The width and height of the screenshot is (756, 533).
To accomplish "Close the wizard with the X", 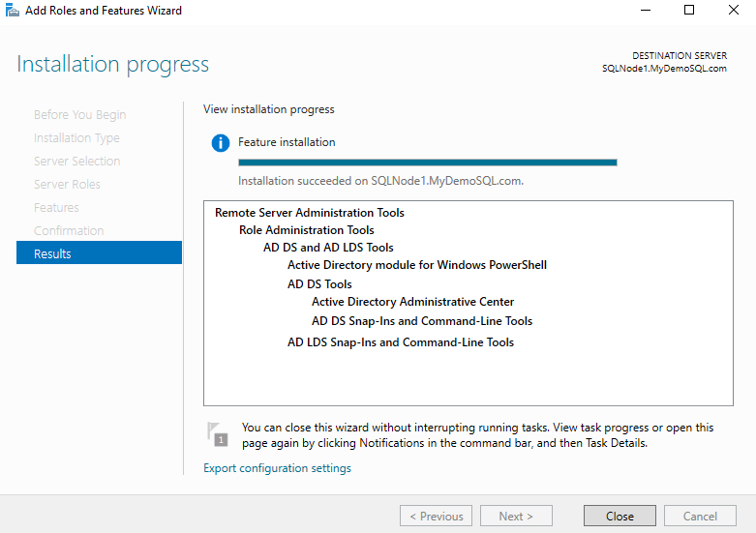I will (734, 10).
